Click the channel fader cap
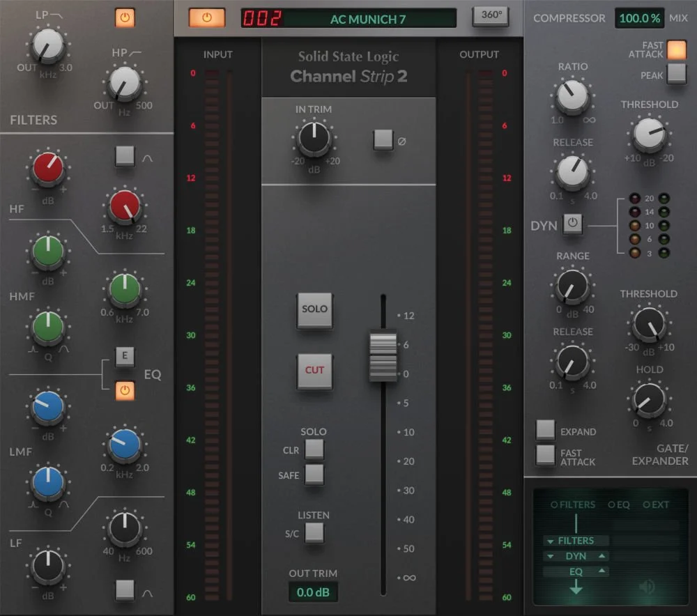Image resolution: width=697 pixels, height=616 pixels. 383,357
